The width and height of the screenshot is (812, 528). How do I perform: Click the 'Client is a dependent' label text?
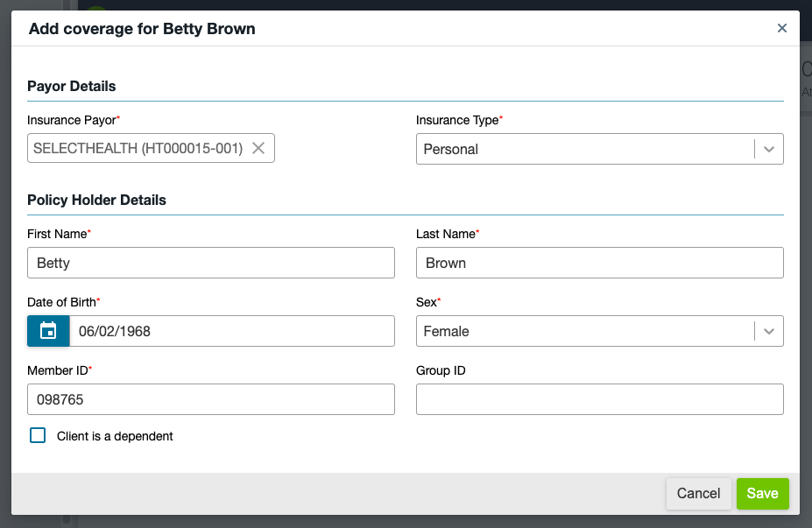[x=115, y=436]
